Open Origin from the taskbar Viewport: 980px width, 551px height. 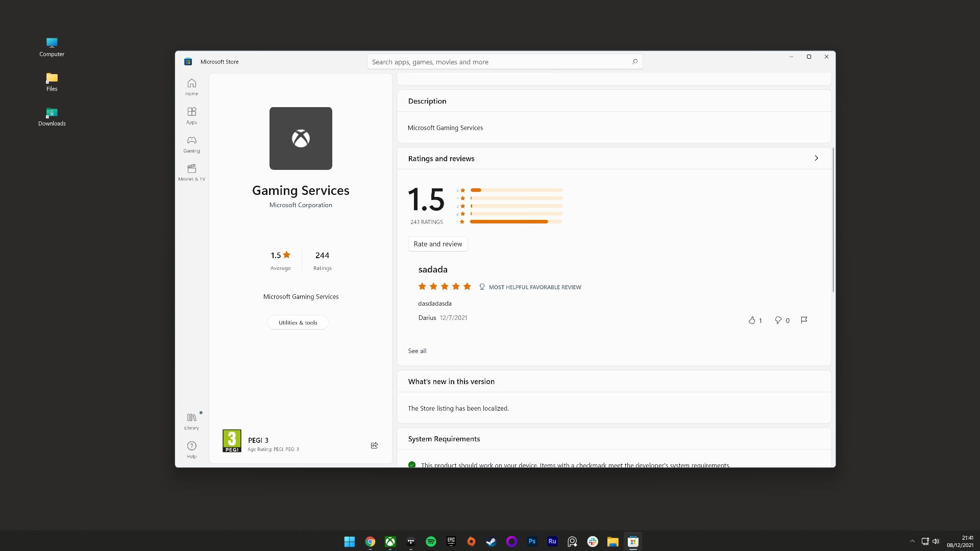pyautogui.click(x=471, y=541)
